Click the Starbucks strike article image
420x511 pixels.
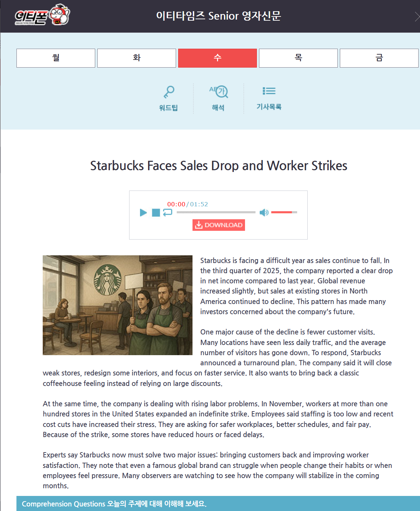click(x=118, y=305)
